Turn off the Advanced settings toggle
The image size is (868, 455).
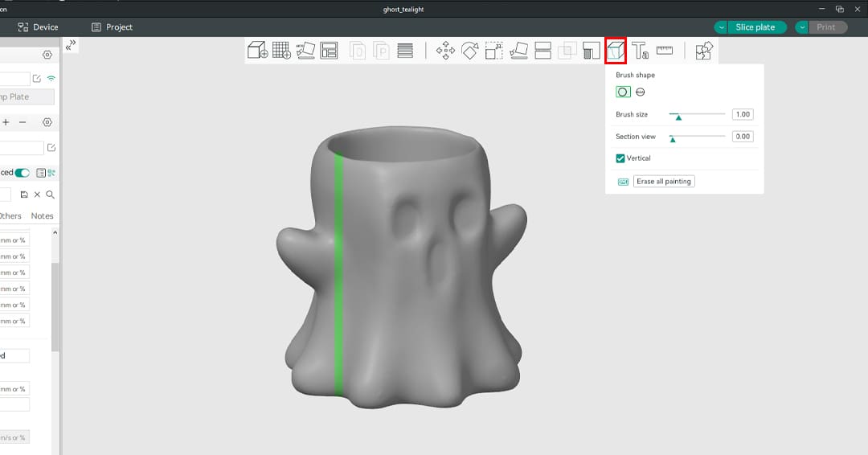click(22, 173)
